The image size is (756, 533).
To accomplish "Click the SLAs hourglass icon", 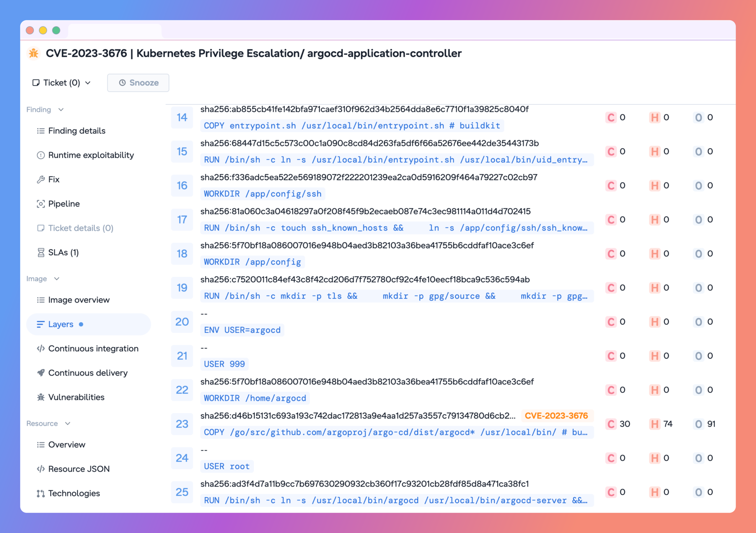I will point(40,253).
